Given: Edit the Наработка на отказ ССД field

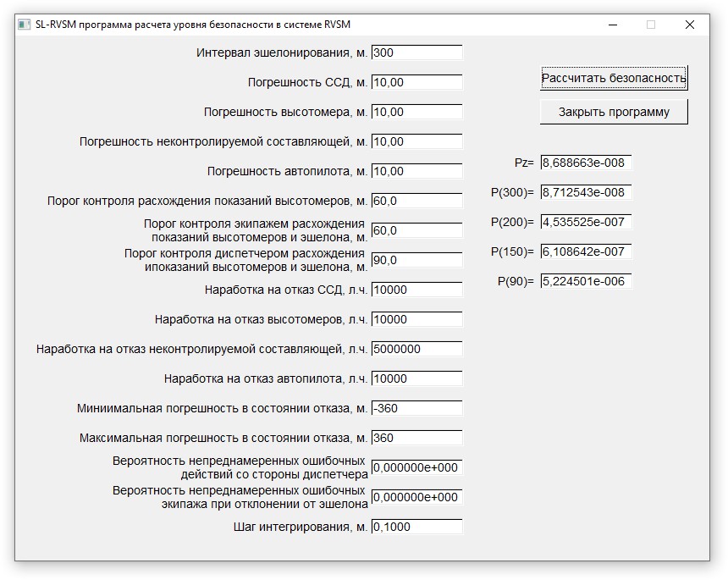Looking at the screenshot, I should pyautogui.click(x=416, y=290).
